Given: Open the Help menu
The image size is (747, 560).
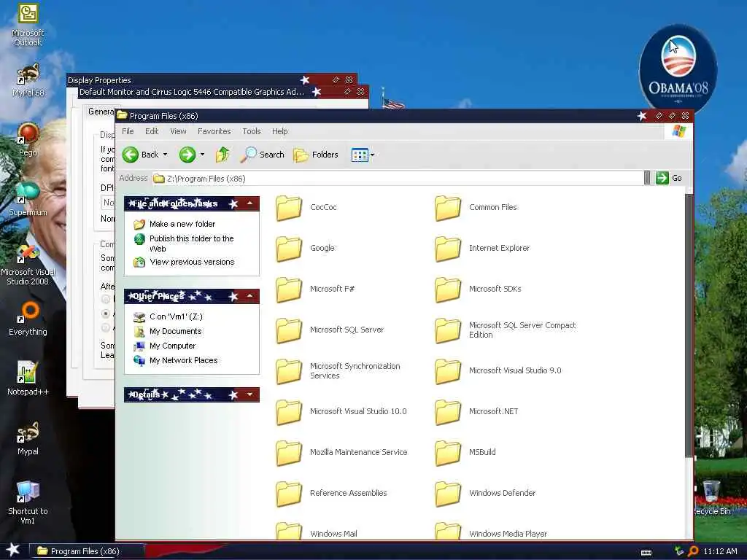Looking at the screenshot, I should 279,131.
